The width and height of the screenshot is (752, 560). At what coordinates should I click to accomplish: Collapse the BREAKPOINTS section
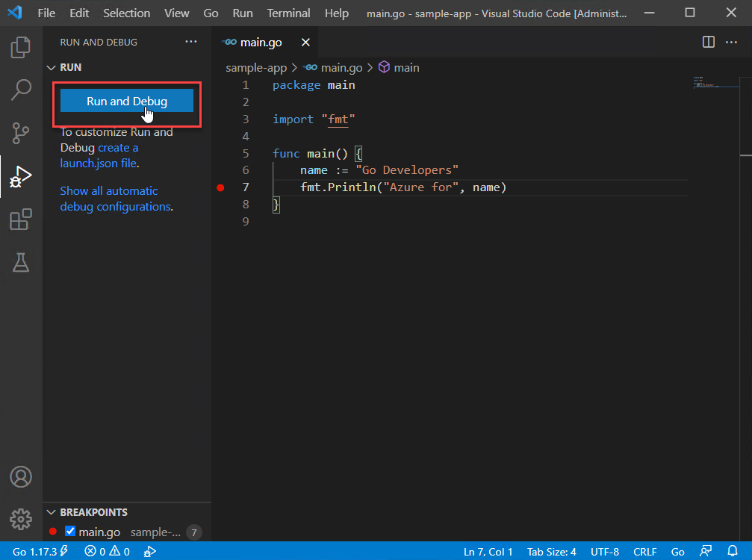point(52,512)
